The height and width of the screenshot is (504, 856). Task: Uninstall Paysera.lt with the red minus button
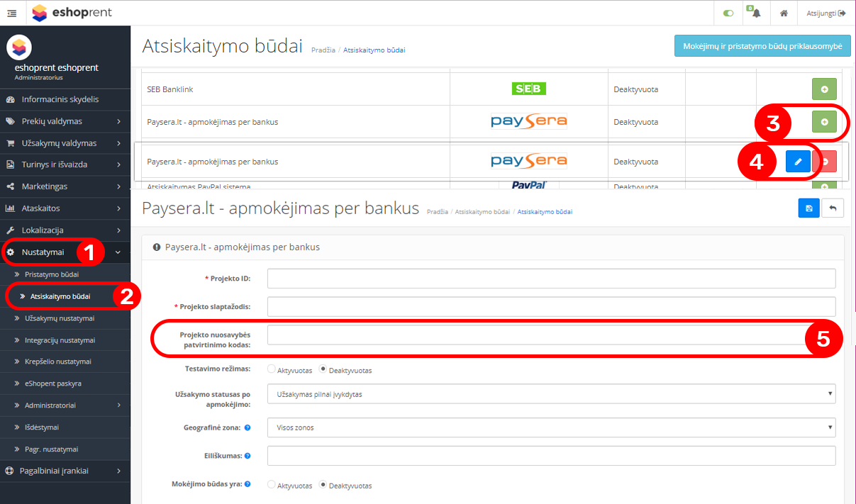tap(826, 162)
